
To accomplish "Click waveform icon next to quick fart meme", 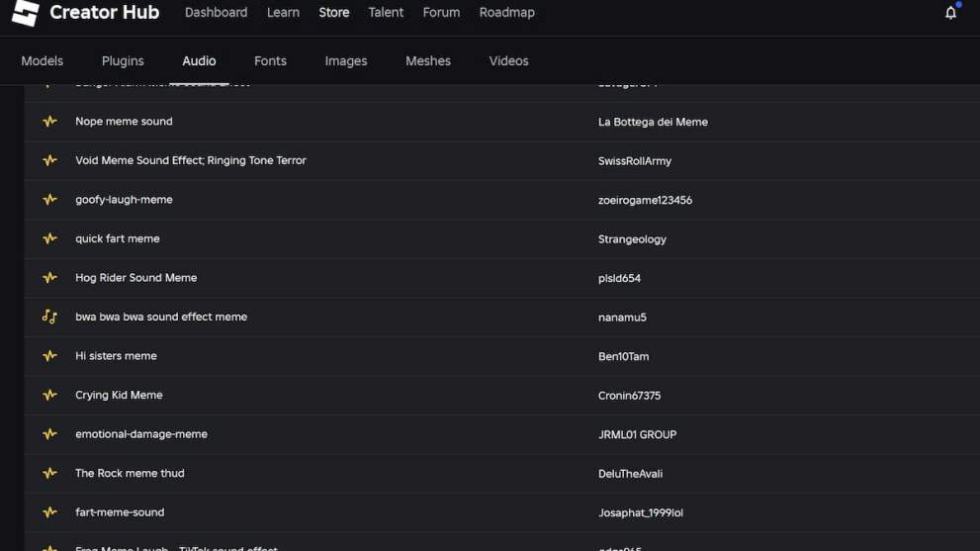I will (x=49, y=238).
